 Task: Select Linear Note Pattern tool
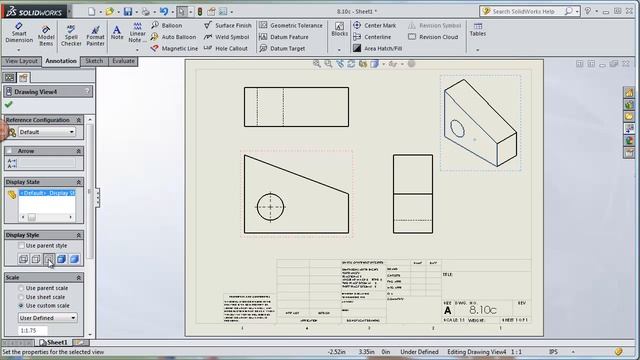click(x=137, y=33)
